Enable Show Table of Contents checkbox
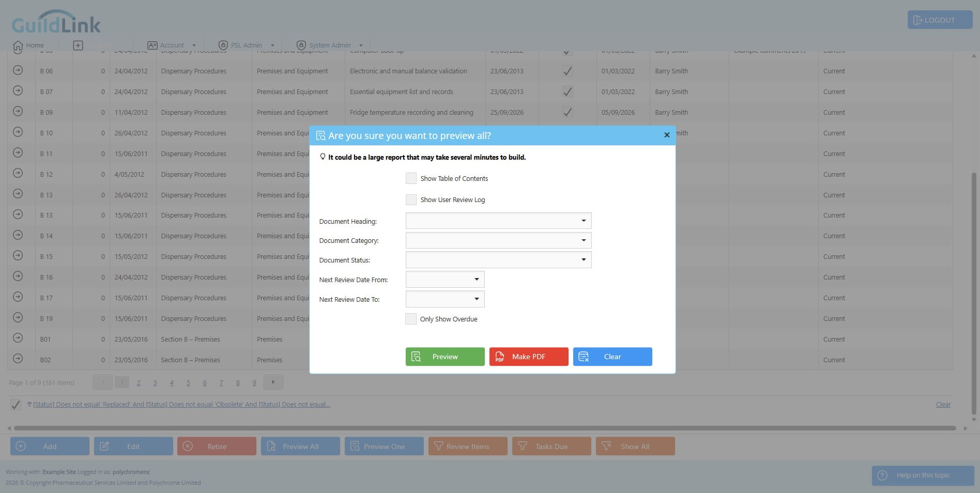This screenshot has width=980, height=493. pos(411,178)
